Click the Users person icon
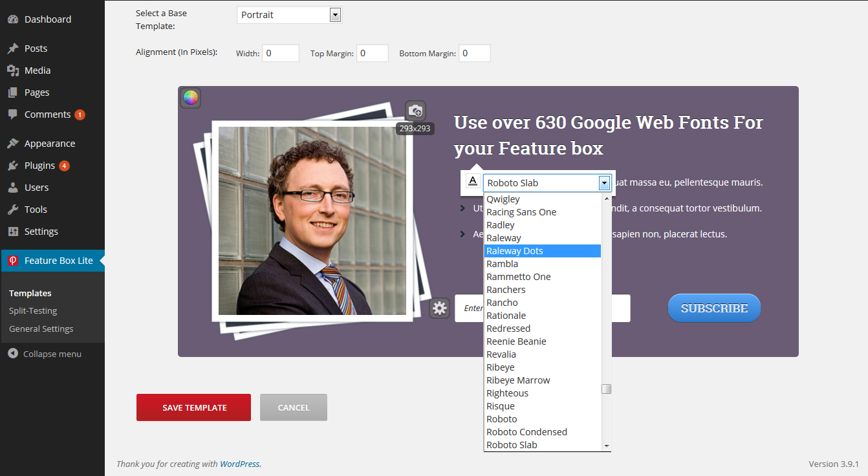This screenshot has height=476, width=868. 13,188
